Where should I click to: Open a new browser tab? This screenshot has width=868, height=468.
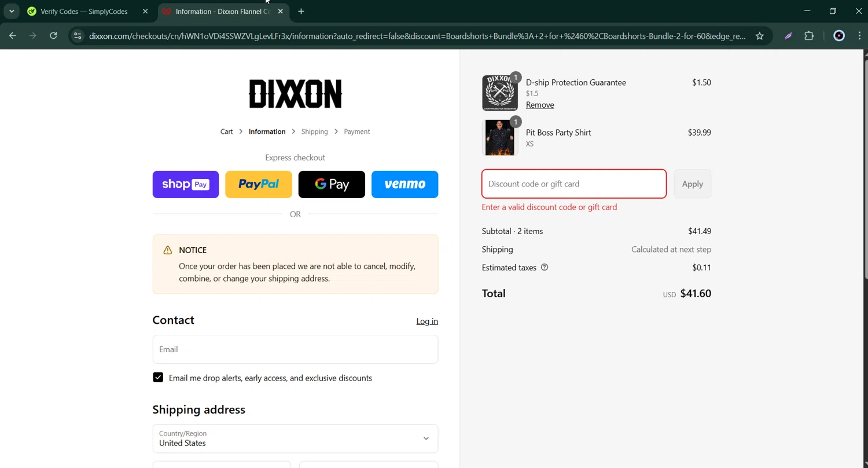tap(301, 12)
